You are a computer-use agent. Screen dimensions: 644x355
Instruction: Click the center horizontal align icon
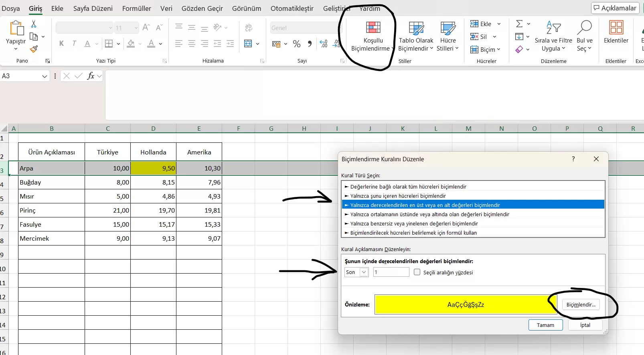pos(192,44)
